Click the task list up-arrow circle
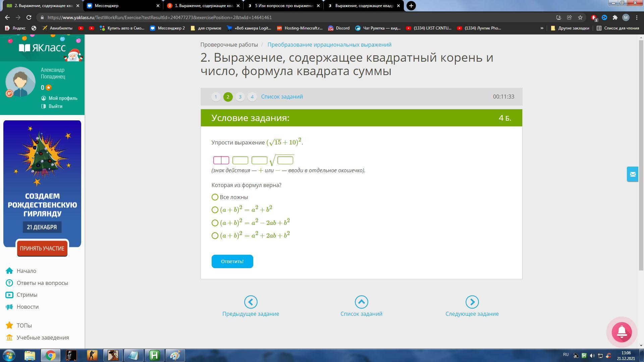This screenshot has width=644, height=362. (x=361, y=302)
